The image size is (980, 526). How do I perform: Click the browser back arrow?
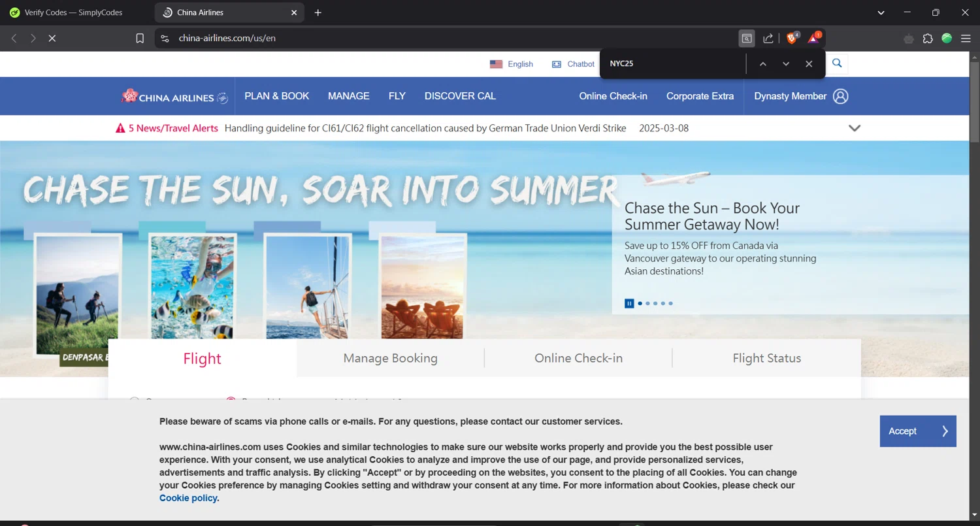(x=14, y=39)
